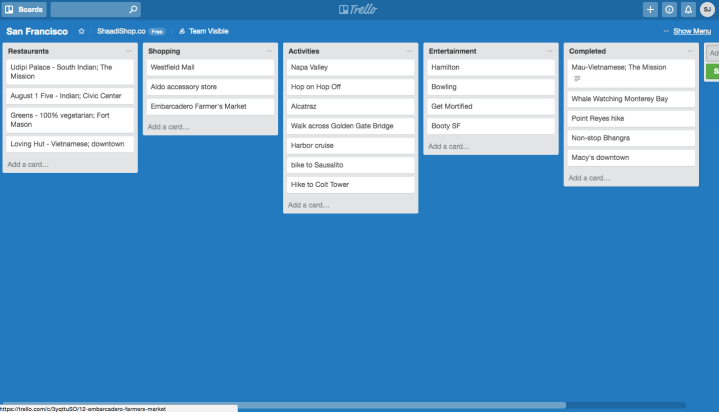
Task: Open the description icon on Mau-Vietnamese card
Action: tap(577, 78)
